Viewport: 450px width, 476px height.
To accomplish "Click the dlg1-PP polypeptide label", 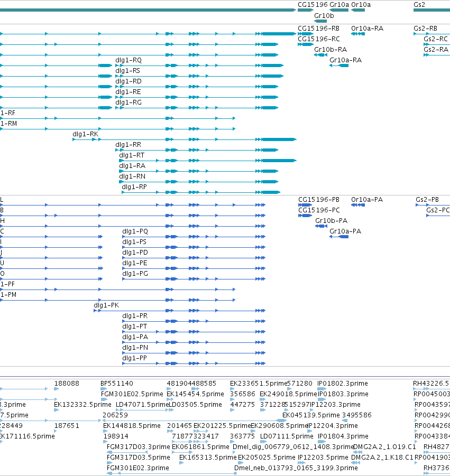I will (x=134, y=358).
